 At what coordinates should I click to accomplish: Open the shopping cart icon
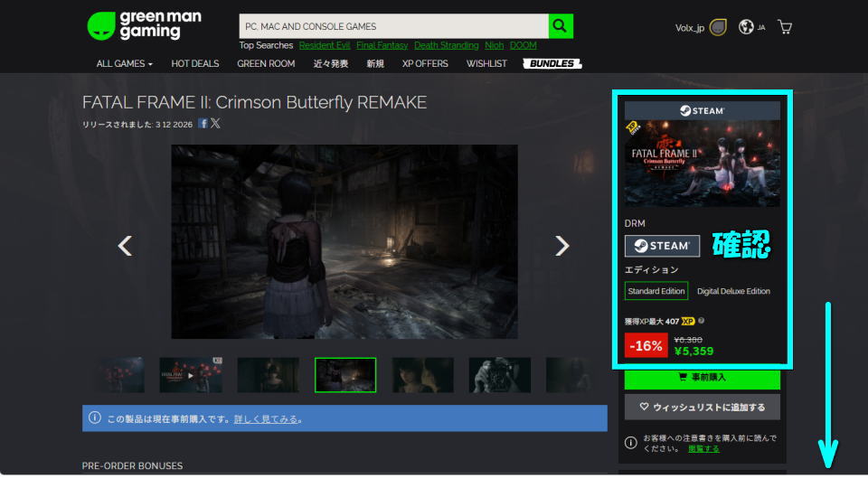tap(785, 27)
